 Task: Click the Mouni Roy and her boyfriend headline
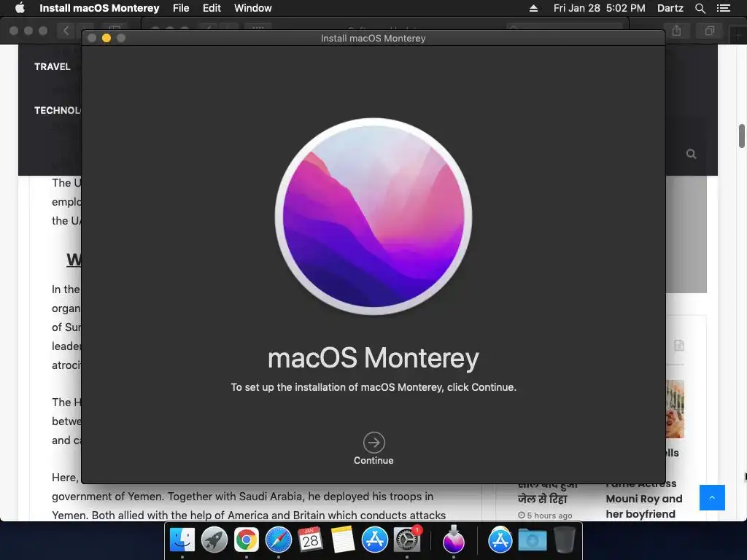tap(644, 499)
